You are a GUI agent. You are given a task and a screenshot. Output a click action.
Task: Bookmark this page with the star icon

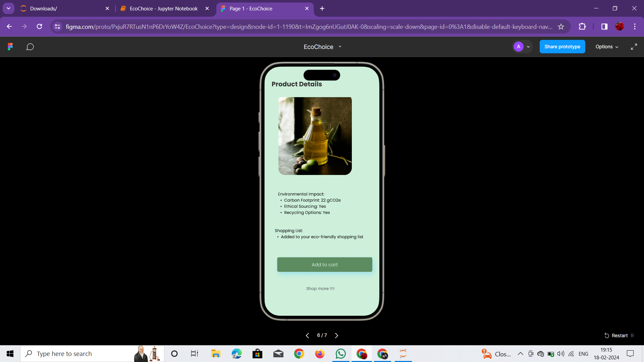pyautogui.click(x=561, y=26)
